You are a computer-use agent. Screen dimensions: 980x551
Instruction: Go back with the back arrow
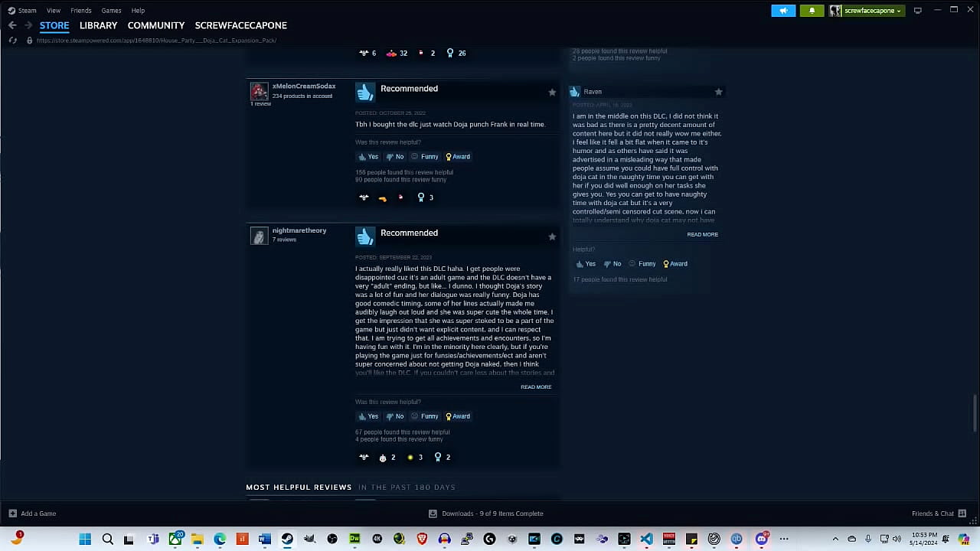click(x=12, y=25)
